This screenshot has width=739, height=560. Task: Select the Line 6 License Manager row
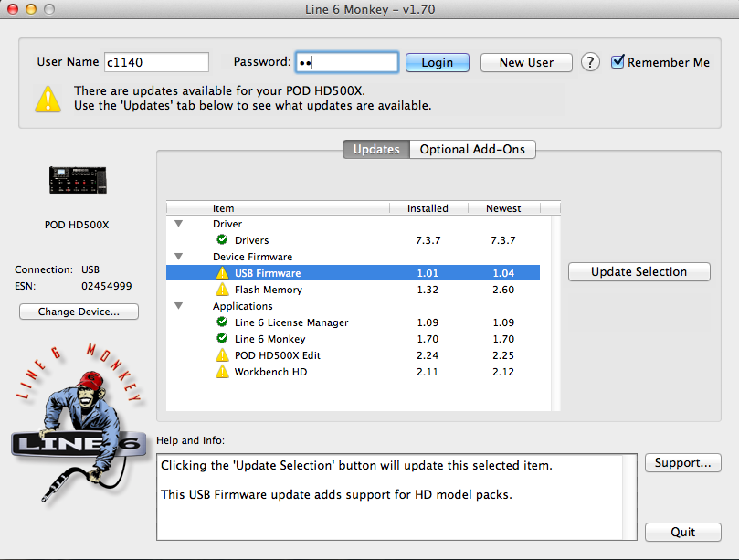[353, 322]
